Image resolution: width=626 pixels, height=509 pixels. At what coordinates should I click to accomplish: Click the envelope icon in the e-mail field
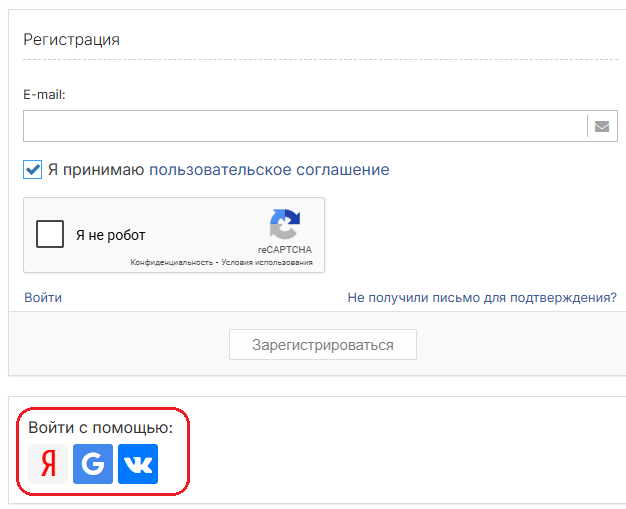coord(602,126)
